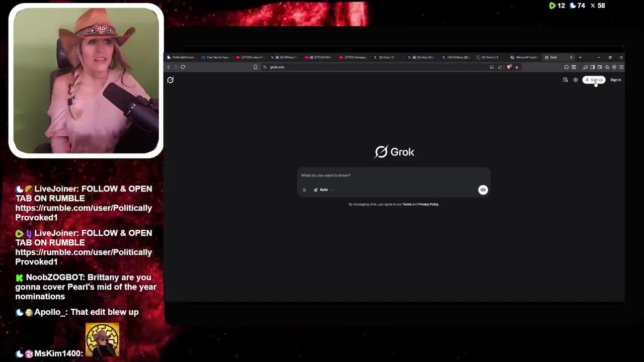Switch to the (27523) Lukas tab

click(x=251, y=57)
